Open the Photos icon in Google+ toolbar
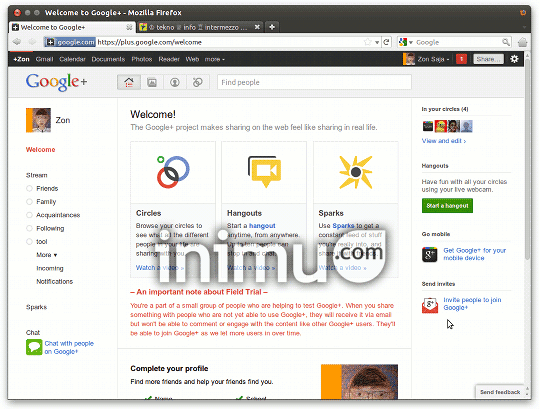Screen dimensions: 540x409 pyautogui.click(x=152, y=82)
